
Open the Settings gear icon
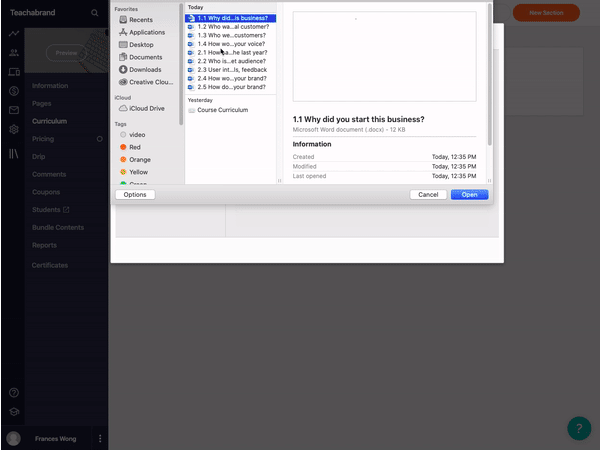point(14,129)
